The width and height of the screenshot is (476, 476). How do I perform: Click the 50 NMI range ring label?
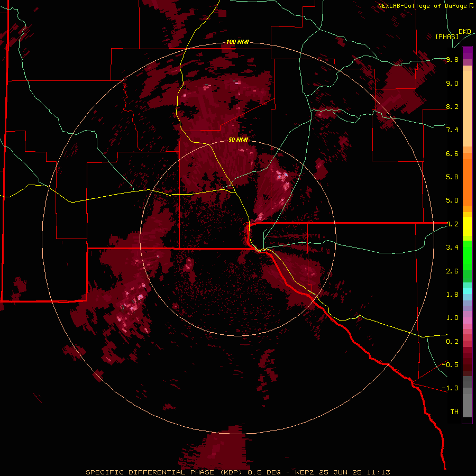pyautogui.click(x=238, y=140)
